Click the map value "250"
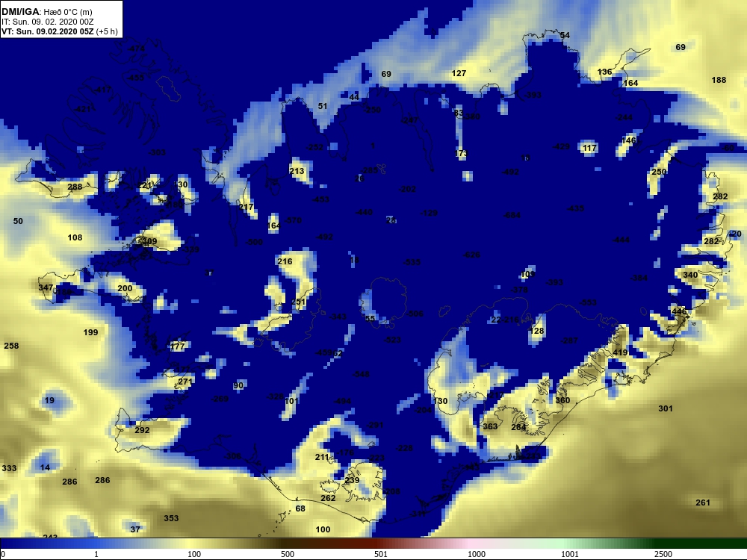 pyautogui.click(x=659, y=172)
